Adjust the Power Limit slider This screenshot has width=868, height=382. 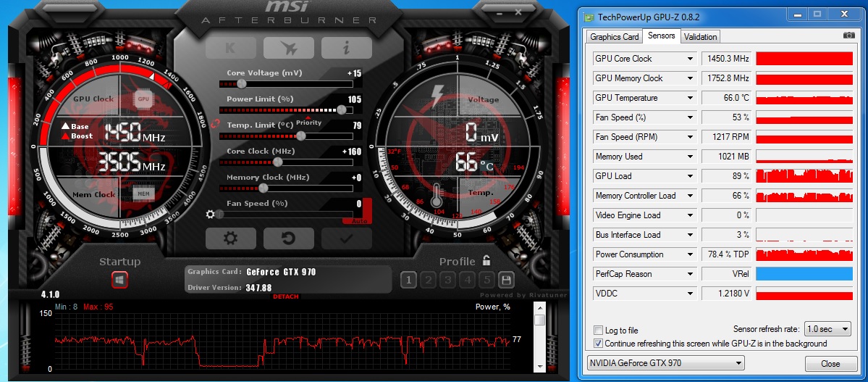click(342, 109)
